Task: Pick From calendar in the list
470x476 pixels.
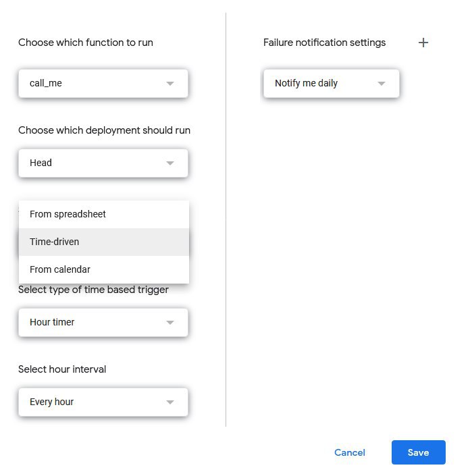Action: [60, 269]
